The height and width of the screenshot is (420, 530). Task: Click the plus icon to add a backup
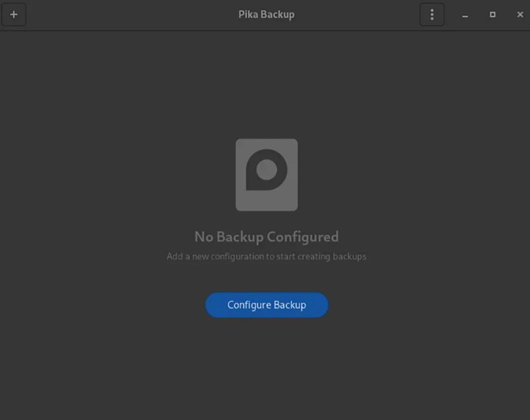[14, 15]
